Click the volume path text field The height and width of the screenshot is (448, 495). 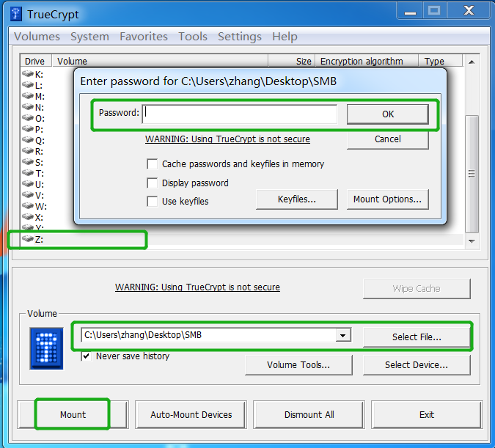(x=209, y=335)
